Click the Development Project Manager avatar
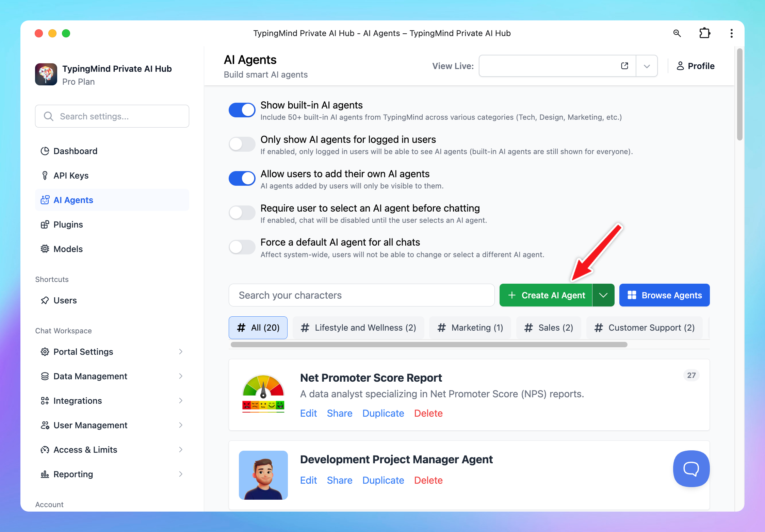 (x=263, y=475)
